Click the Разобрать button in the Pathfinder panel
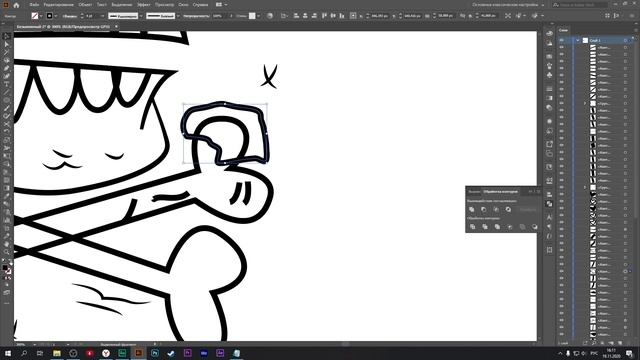This screenshot has height=360, width=640. (x=527, y=209)
